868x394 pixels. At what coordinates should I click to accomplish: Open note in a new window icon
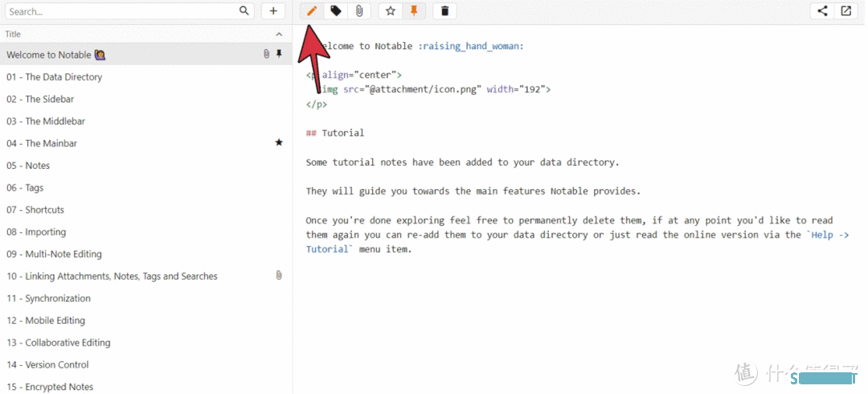click(845, 11)
